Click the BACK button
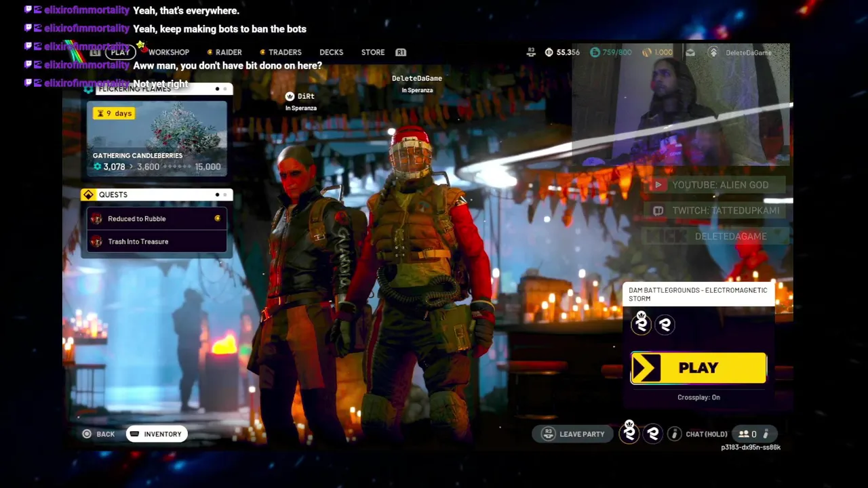Screen dimensions: 868x488 (98, 434)
